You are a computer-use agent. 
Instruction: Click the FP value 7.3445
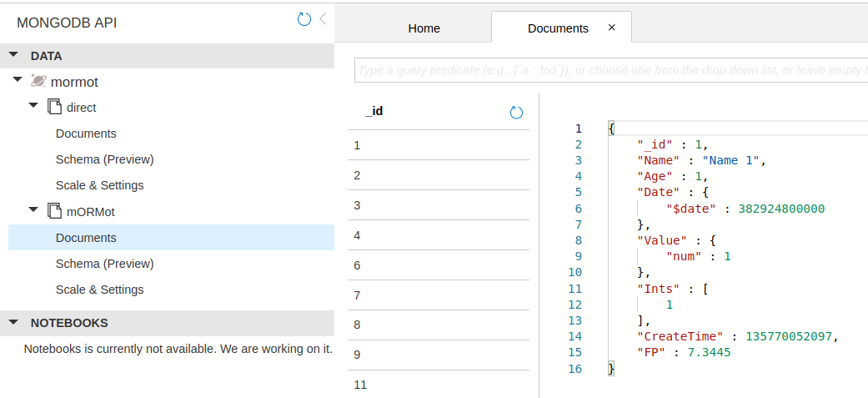pos(709,353)
